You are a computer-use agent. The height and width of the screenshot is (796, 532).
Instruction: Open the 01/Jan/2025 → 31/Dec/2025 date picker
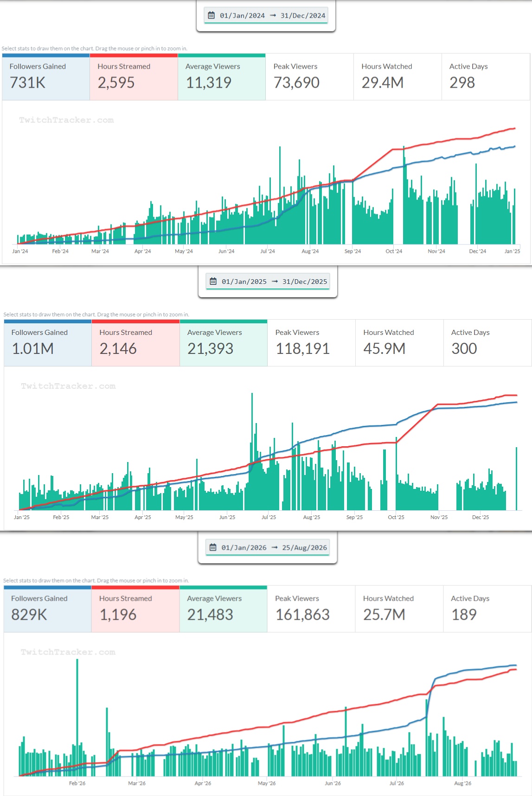tap(268, 281)
